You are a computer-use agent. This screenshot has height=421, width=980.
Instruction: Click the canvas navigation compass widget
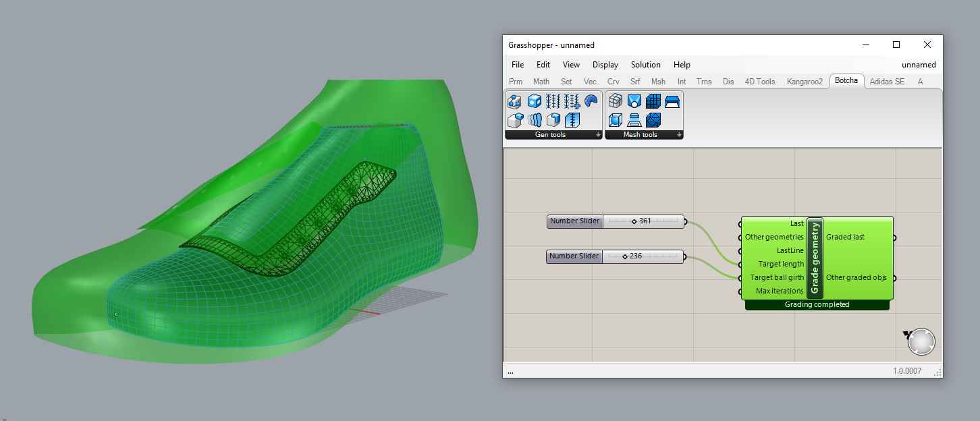(921, 342)
